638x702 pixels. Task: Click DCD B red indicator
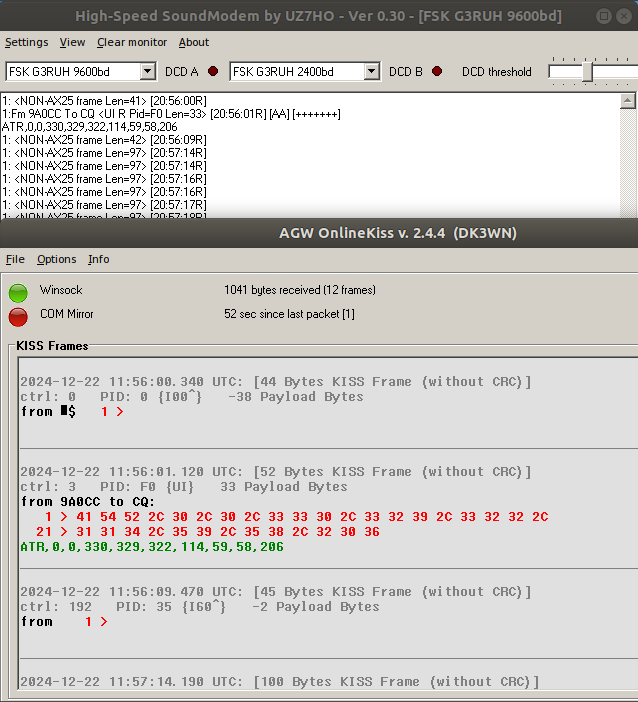click(437, 71)
